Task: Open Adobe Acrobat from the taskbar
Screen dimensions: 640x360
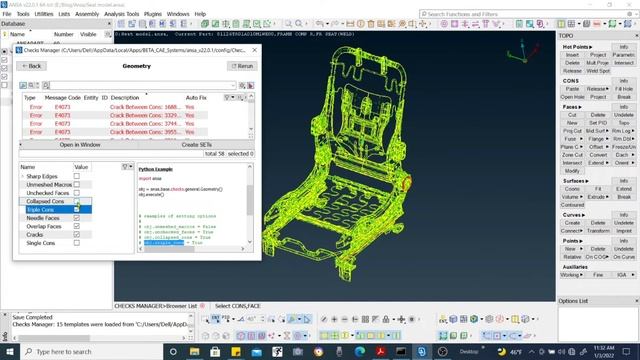Action: tap(380, 352)
